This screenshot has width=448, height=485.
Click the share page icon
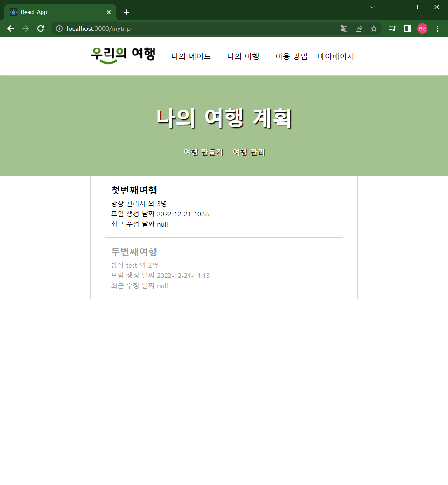[x=359, y=28]
